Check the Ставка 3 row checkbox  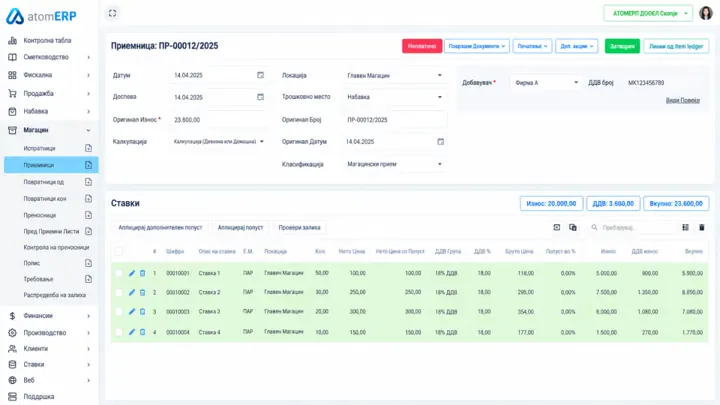119,312
